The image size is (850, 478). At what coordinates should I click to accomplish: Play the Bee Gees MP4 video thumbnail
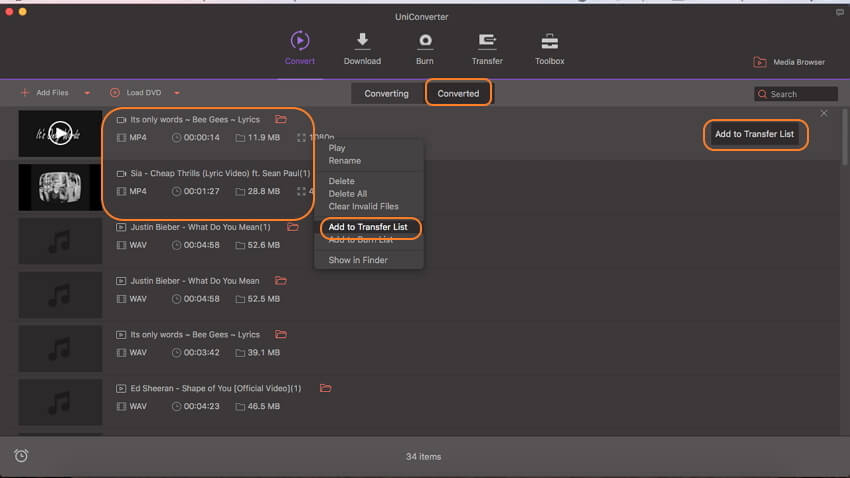pyautogui.click(x=60, y=133)
